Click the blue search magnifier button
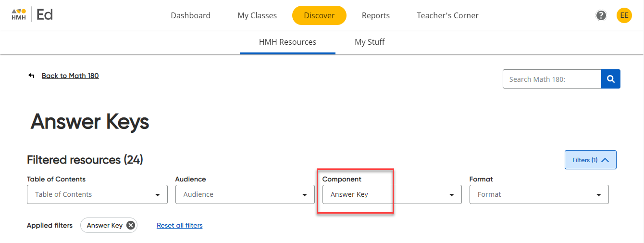Viewport: 644px width, 243px height. click(610, 79)
